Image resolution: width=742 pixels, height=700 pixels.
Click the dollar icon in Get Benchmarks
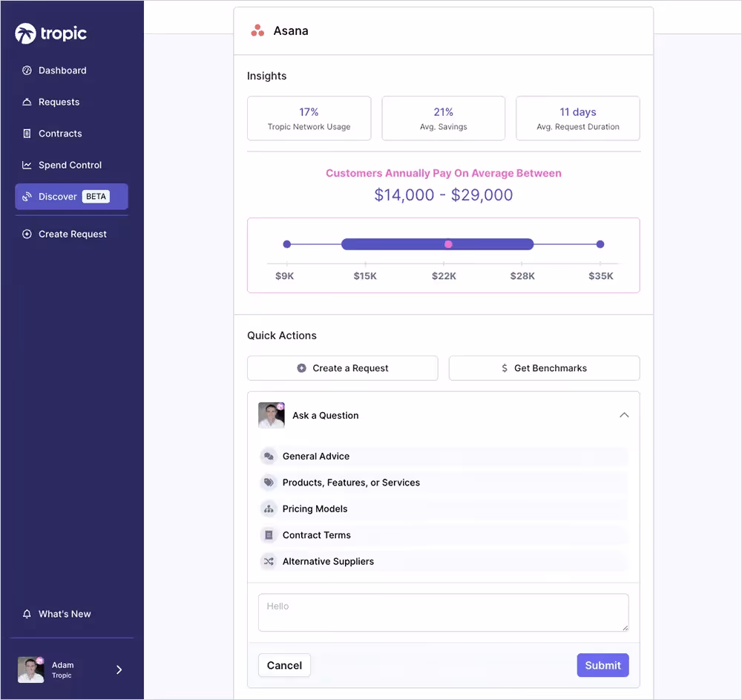pos(505,368)
